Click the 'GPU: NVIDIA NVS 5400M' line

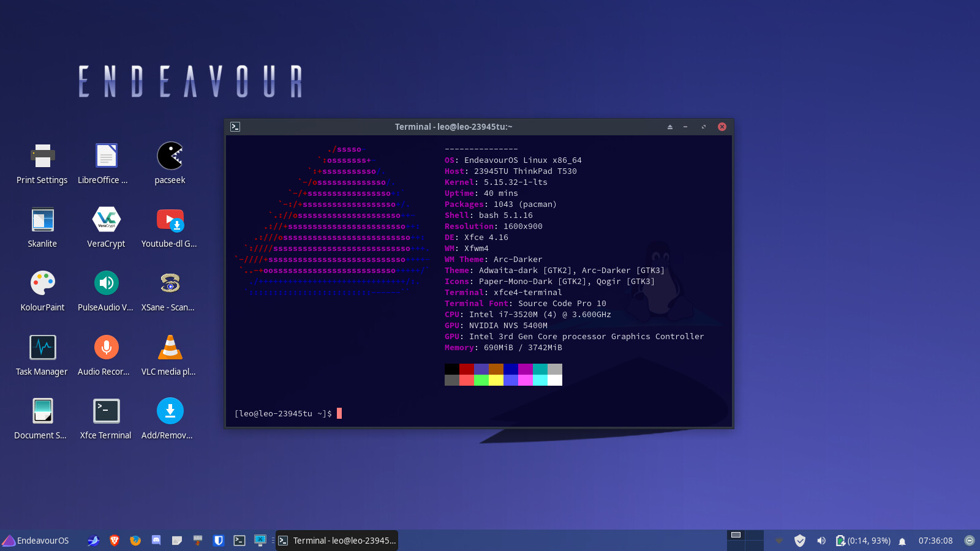click(x=496, y=326)
